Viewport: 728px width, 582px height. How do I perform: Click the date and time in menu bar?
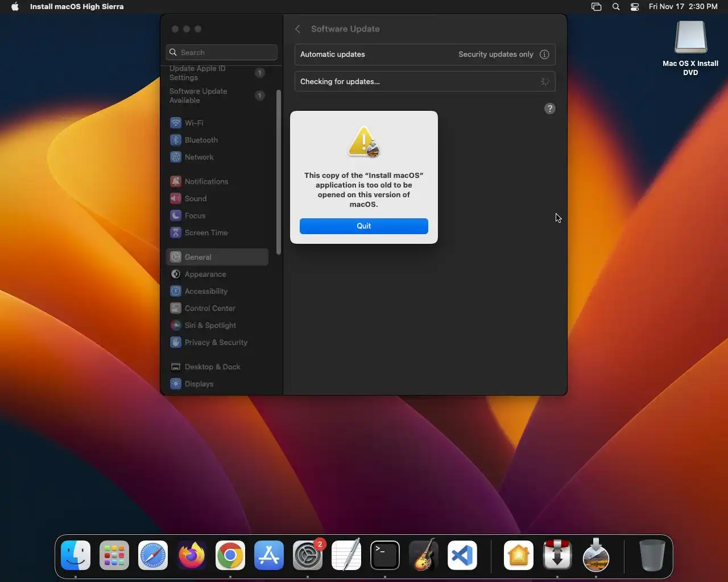[x=683, y=7]
